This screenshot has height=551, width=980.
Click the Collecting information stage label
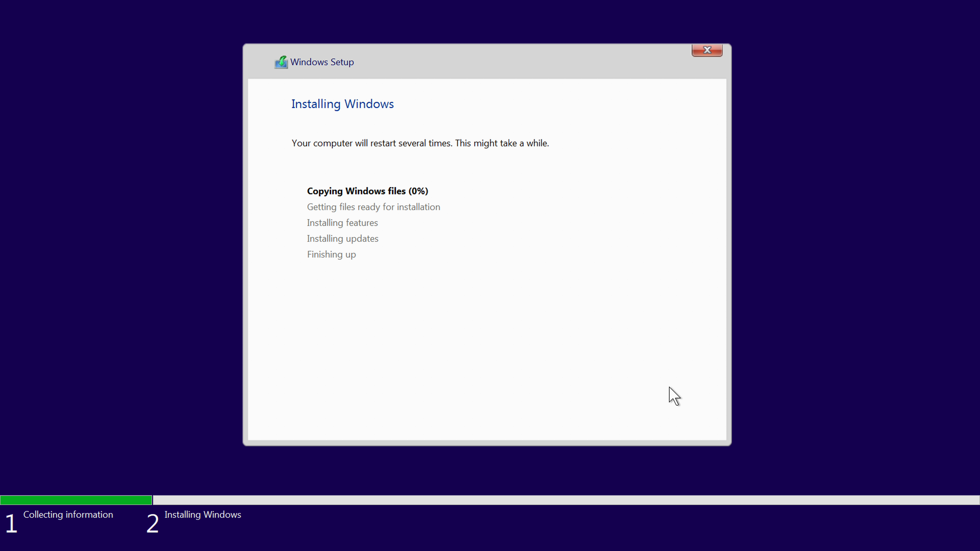pos(68,515)
